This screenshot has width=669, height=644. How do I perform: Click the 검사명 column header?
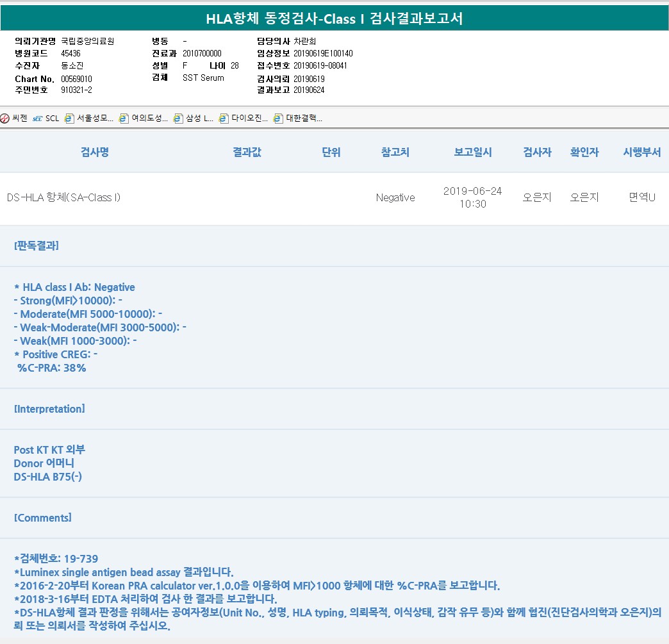(x=95, y=153)
